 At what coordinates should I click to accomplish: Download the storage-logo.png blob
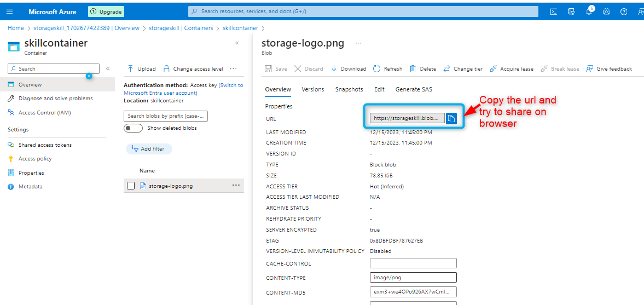coord(349,69)
